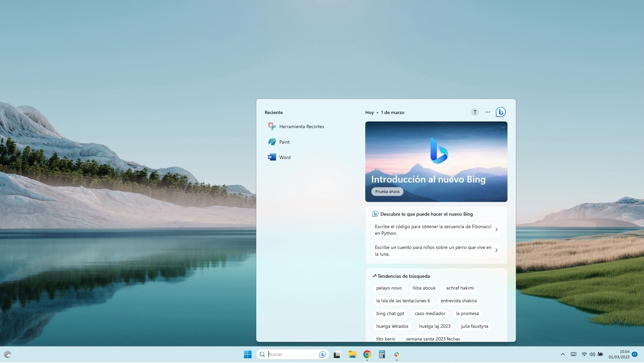The height and width of the screenshot is (363, 644).
Task: Select the Fibonacci en Python suggestion
Action: pyautogui.click(x=436, y=230)
